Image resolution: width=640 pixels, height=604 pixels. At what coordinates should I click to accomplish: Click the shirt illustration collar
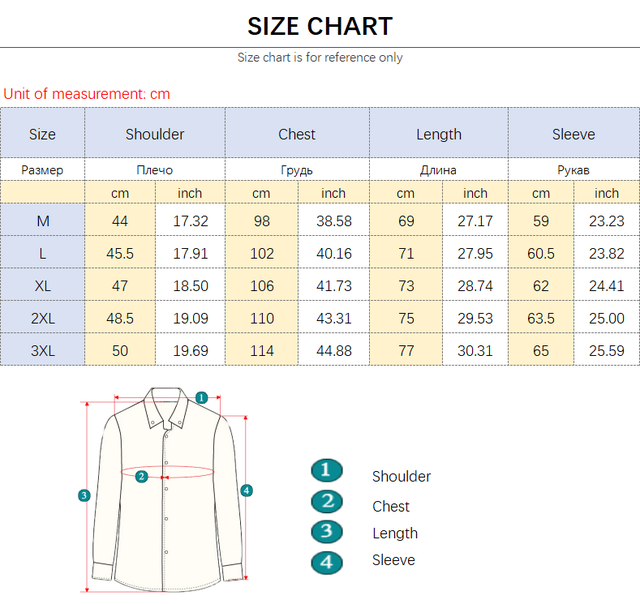[165, 408]
